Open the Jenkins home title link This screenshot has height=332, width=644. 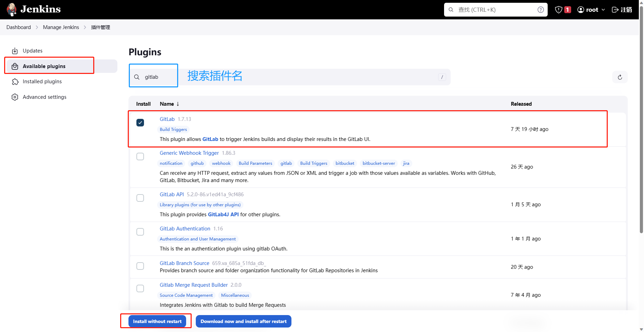coord(40,9)
